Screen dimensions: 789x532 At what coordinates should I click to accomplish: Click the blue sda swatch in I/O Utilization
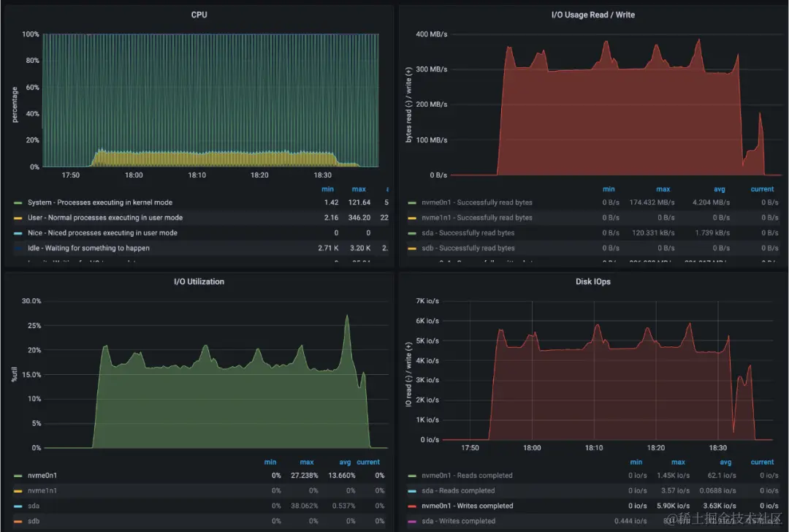18,506
